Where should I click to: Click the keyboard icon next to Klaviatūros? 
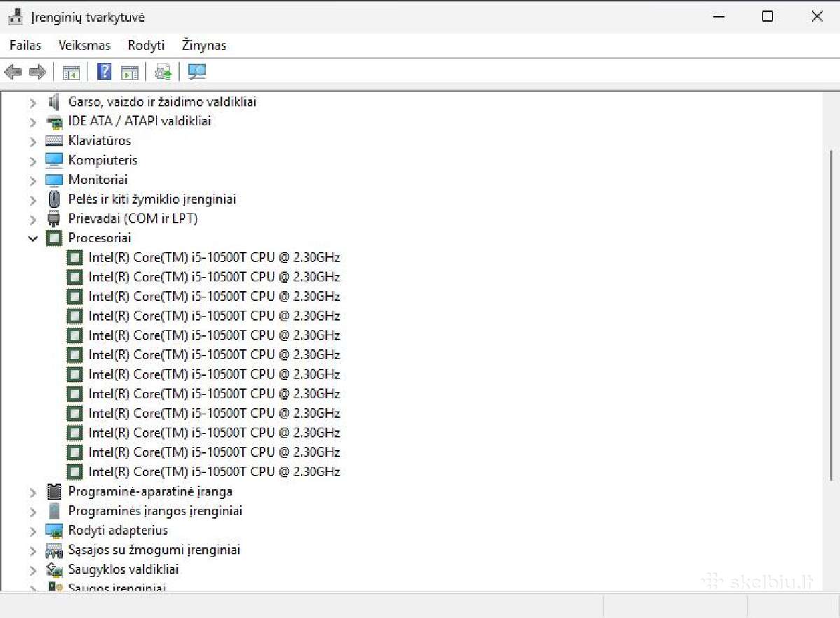point(54,141)
